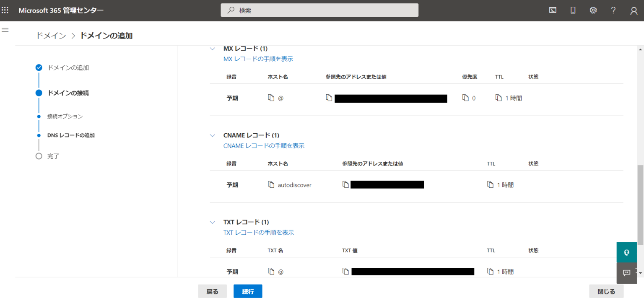Image resolution: width=644 pixels, height=303 pixels.
Task: Click the 検索 search field
Action: (319, 10)
